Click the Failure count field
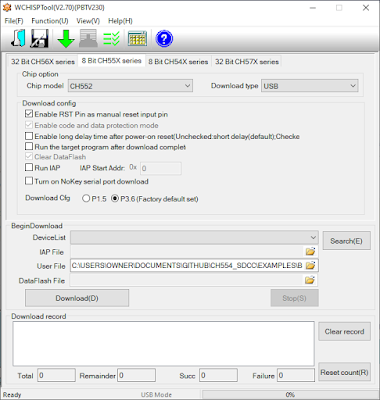380x400 pixels. point(296,375)
